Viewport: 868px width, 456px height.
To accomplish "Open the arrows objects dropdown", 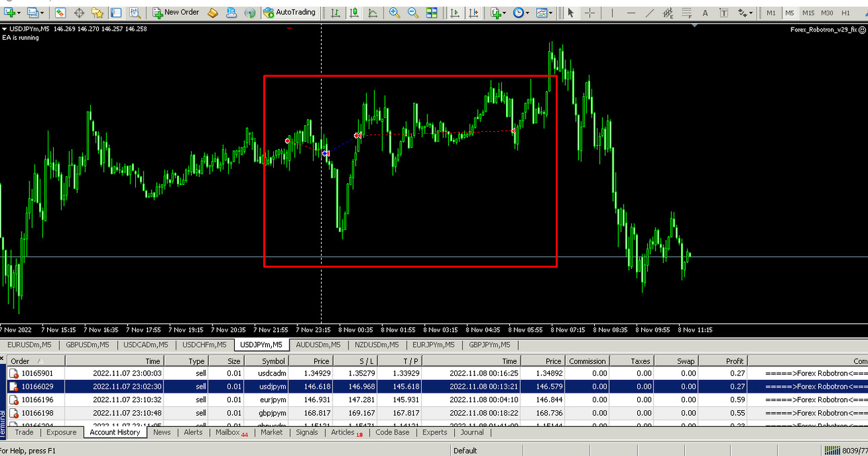I will click(745, 13).
